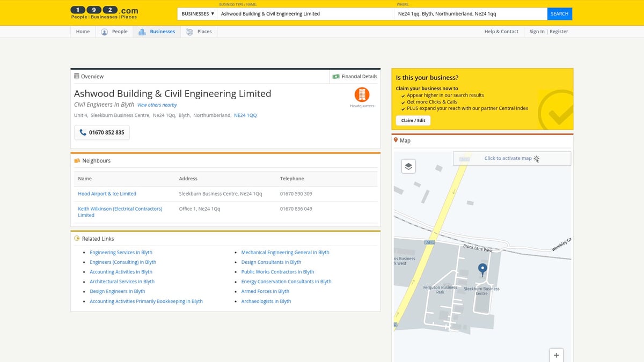Screen dimensions: 644x362
Task: Click the Sleekburn Business Centre map label
Action: (482, 291)
